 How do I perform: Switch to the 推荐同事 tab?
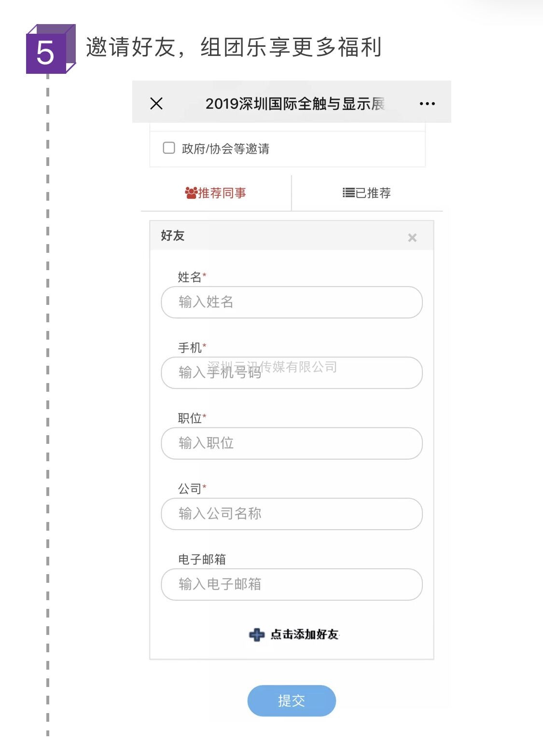(x=216, y=193)
